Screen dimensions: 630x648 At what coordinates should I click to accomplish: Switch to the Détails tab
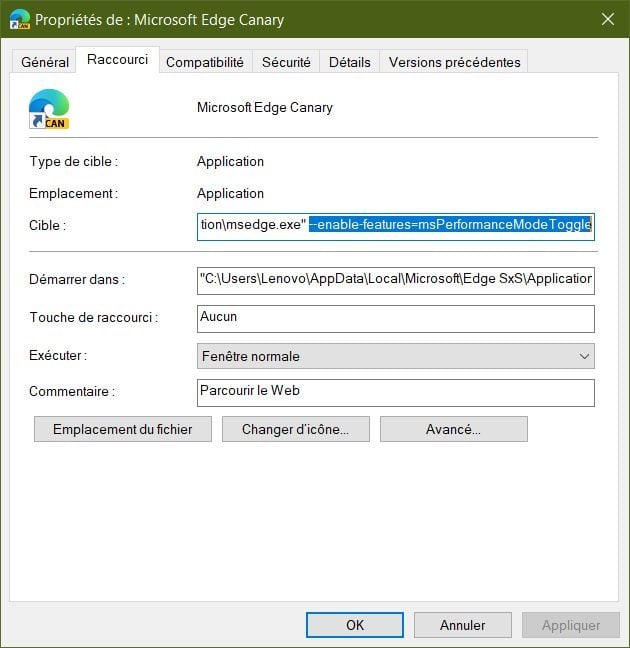click(x=349, y=62)
